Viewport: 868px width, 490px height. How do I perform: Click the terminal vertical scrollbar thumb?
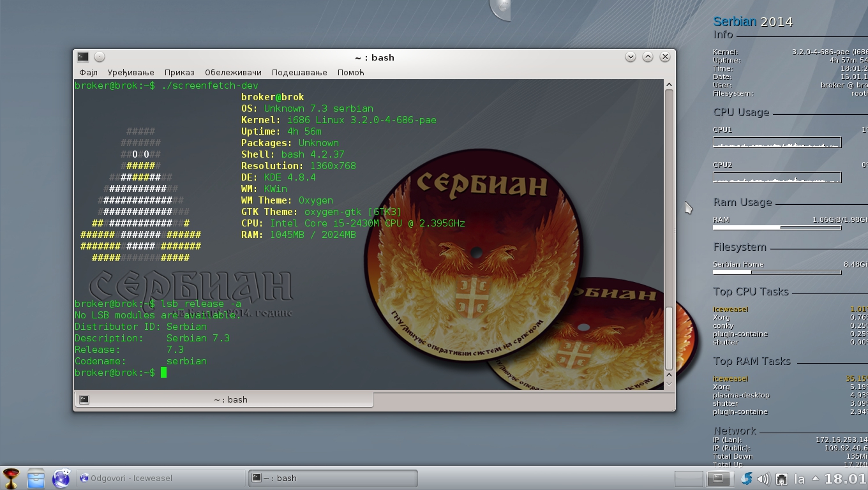[x=669, y=339]
